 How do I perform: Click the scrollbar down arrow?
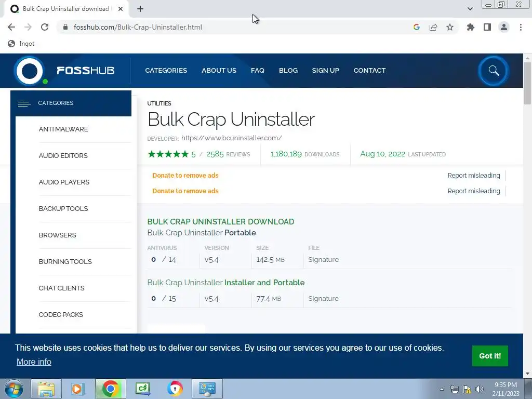point(527,374)
